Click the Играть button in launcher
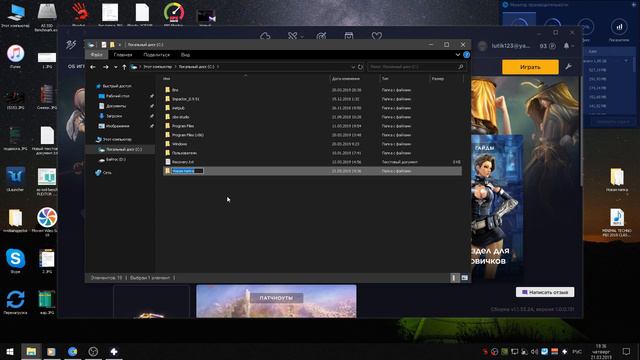 (x=530, y=67)
